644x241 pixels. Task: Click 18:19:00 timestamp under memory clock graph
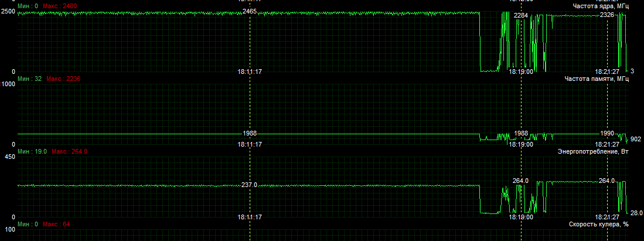click(x=521, y=144)
